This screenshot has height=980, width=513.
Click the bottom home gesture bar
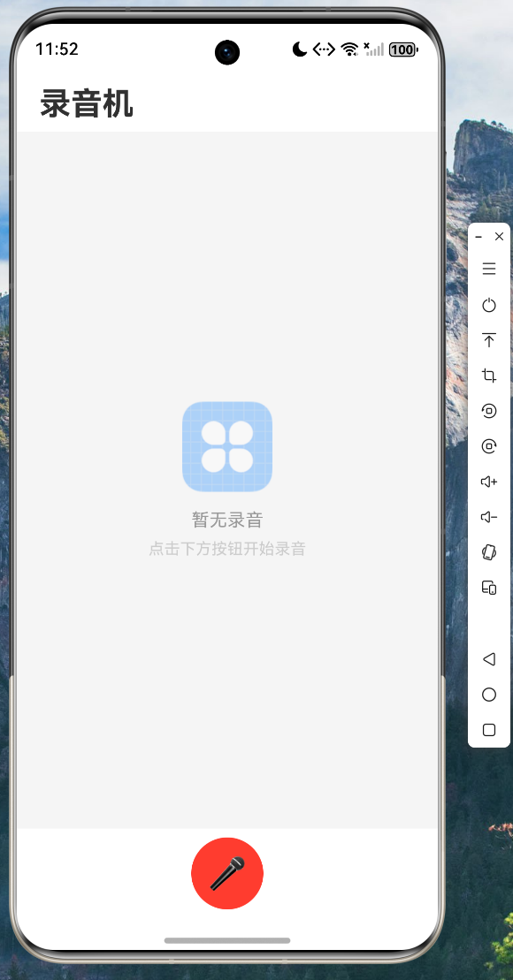[227, 940]
